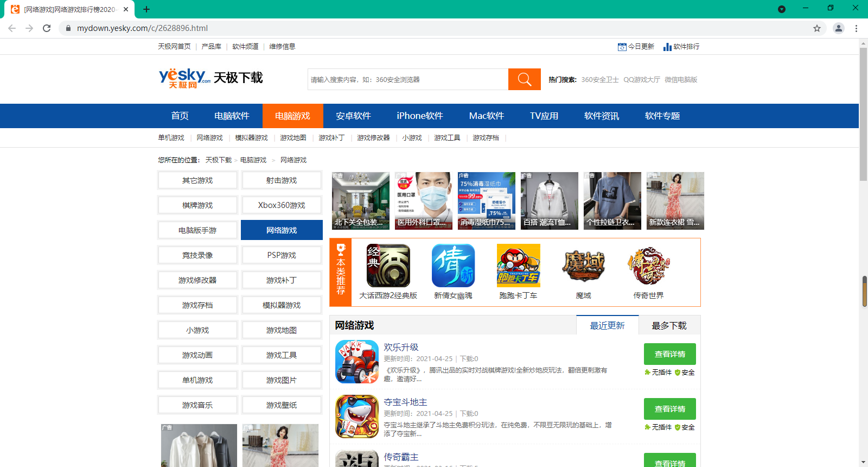Open 魔域 game icon

[x=584, y=266]
